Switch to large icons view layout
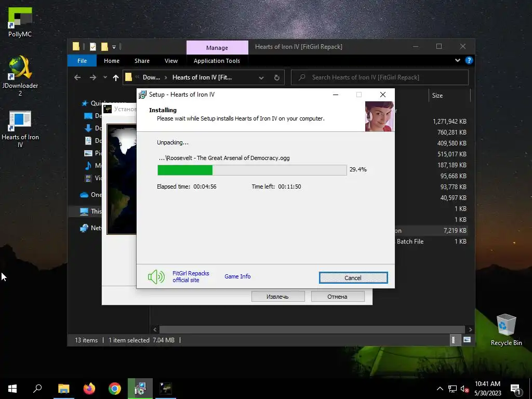The height and width of the screenshot is (399, 532). pyautogui.click(x=467, y=340)
